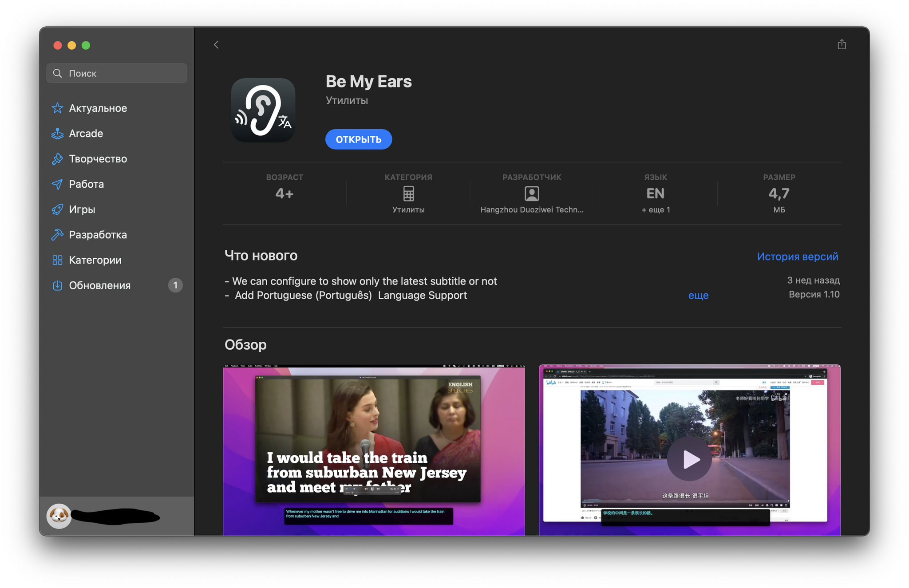This screenshot has width=909, height=588.
Task: Open the first screenshot with train subtitle
Action: [x=374, y=450]
